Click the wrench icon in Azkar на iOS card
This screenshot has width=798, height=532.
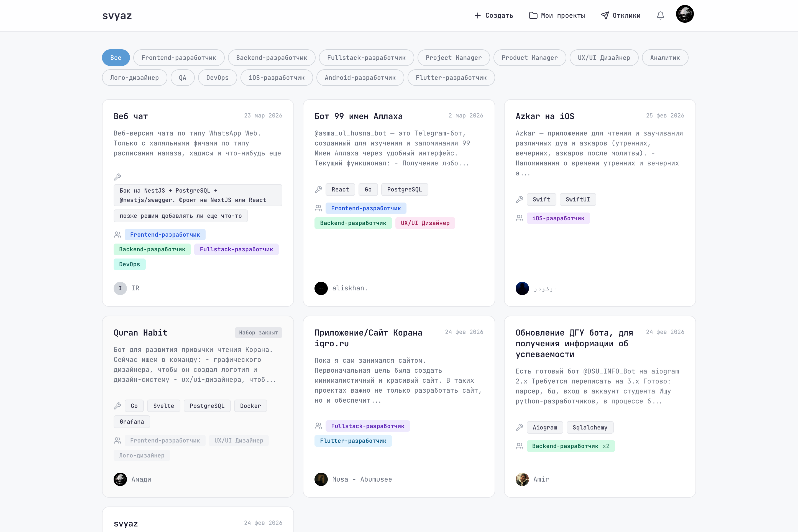pyautogui.click(x=520, y=199)
